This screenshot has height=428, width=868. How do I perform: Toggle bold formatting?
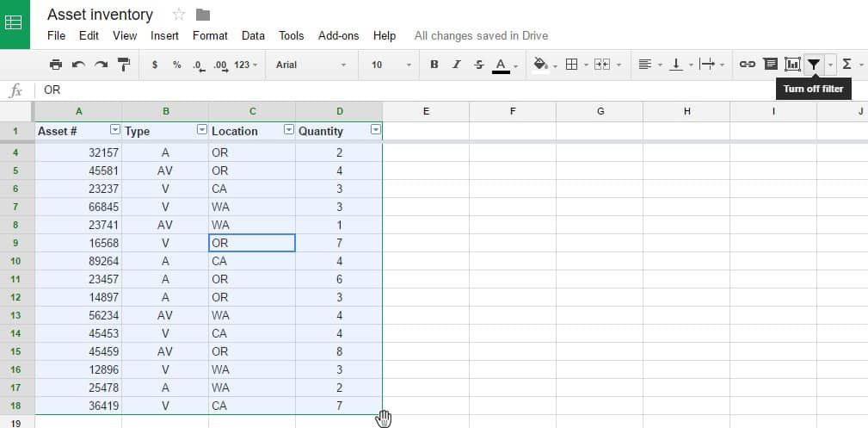tap(434, 65)
